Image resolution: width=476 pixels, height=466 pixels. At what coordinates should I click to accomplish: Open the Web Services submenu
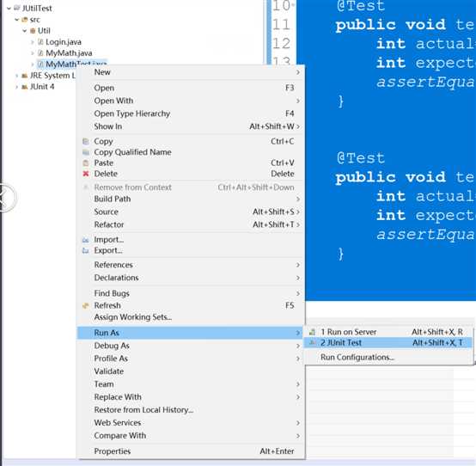click(x=191, y=423)
